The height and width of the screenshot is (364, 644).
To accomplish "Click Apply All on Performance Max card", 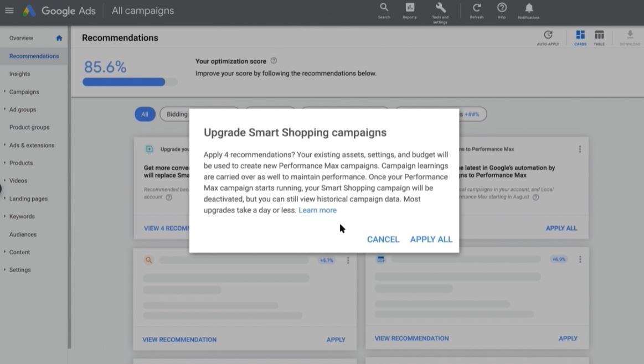I will tap(561, 228).
